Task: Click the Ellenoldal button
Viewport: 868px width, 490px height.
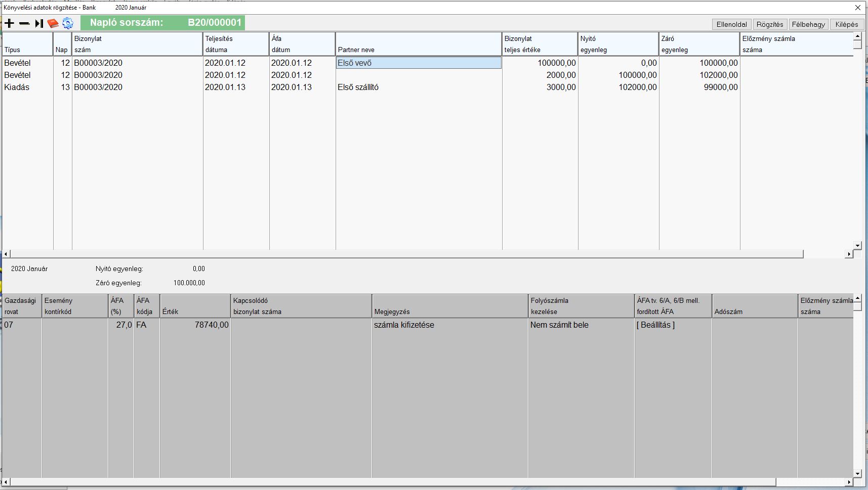Action: click(x=731, y=24)
